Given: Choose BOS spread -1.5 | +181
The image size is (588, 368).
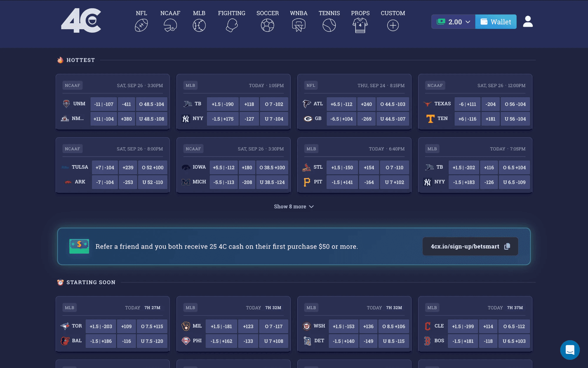Looking at the screenshot, I should (x=463, y=341).
